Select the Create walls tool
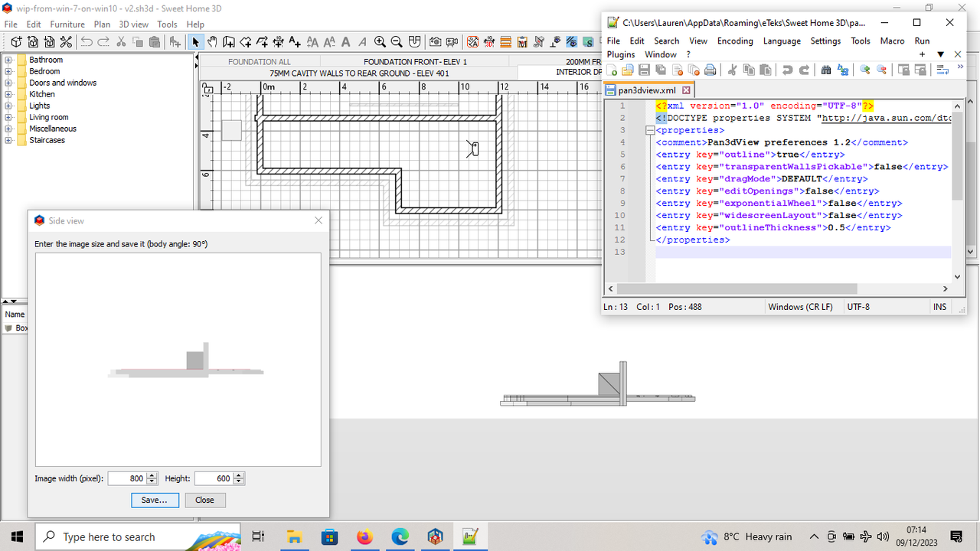 coord(230,42)
